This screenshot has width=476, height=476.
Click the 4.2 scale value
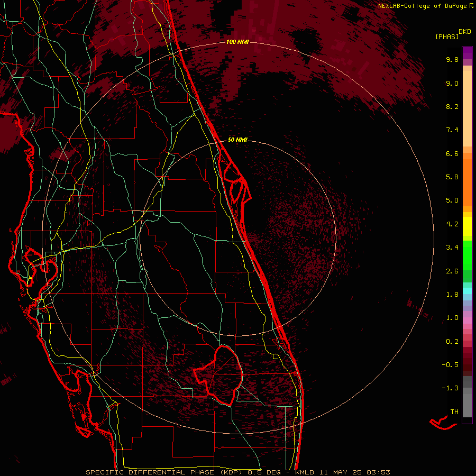click(452, 224)
